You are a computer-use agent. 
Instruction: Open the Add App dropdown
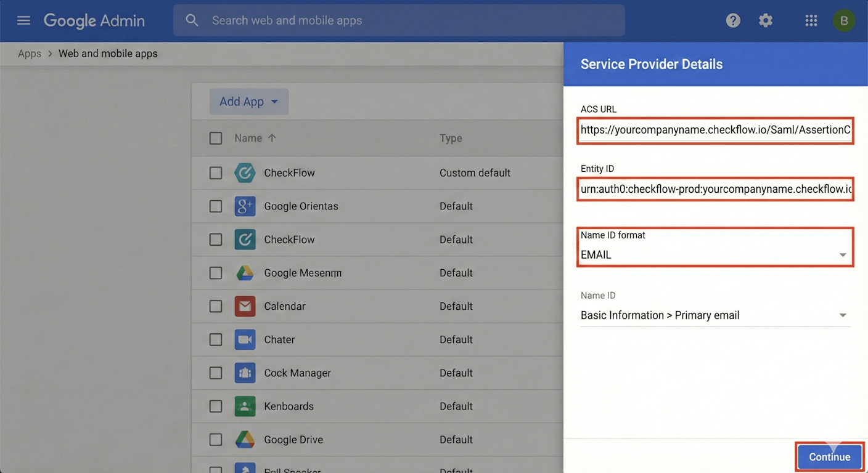(249, 102)
